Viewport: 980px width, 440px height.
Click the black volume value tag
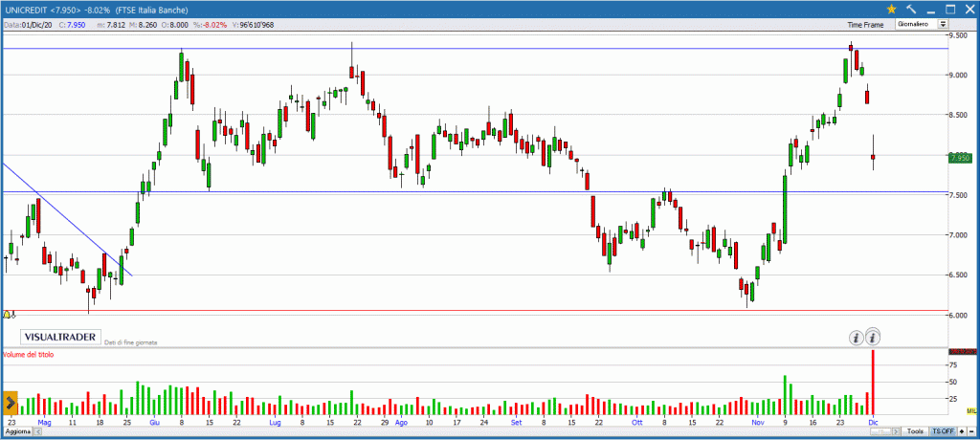click(x=964, y=351)
